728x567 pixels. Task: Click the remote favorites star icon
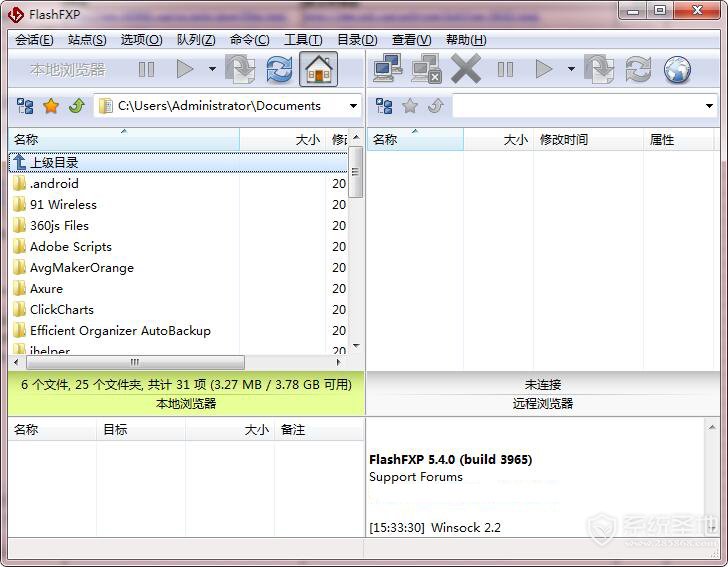pos(410,106)
